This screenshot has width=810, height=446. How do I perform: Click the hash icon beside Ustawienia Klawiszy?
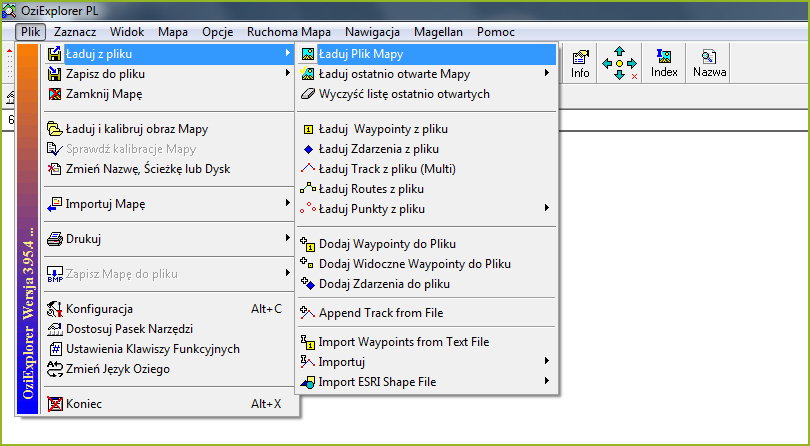point(55,349)
